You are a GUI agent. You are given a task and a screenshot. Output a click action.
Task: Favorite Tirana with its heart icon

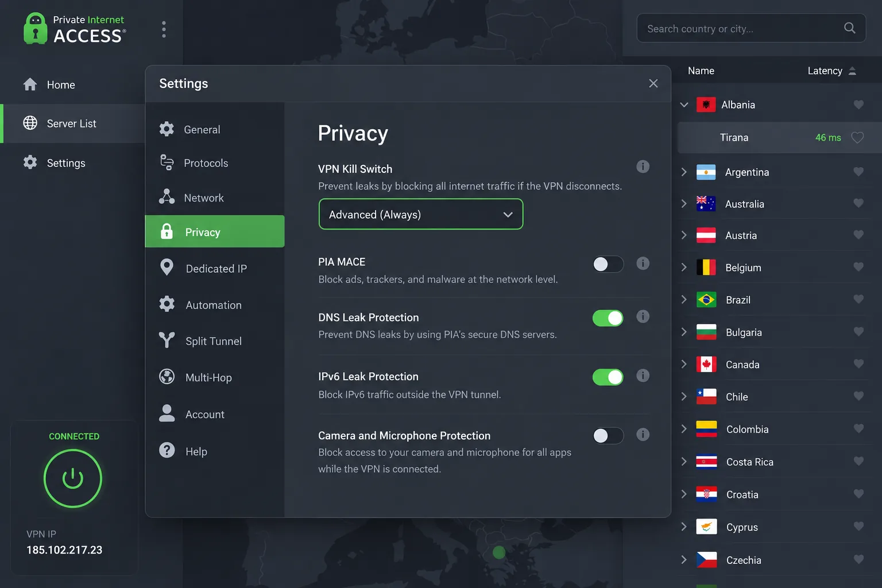tap(857, 137)
